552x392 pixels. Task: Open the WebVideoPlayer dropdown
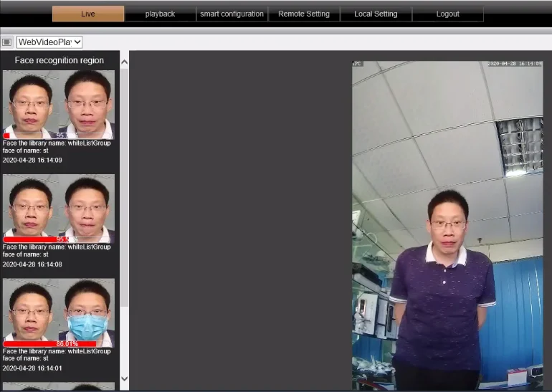pyautogui.click(x=49, y=42)
